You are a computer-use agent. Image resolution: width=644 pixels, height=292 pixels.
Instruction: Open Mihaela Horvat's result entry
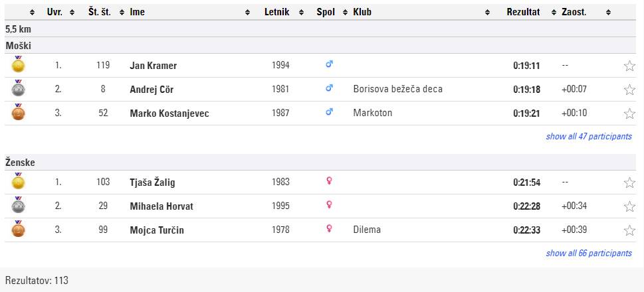(x=161, y=206)
